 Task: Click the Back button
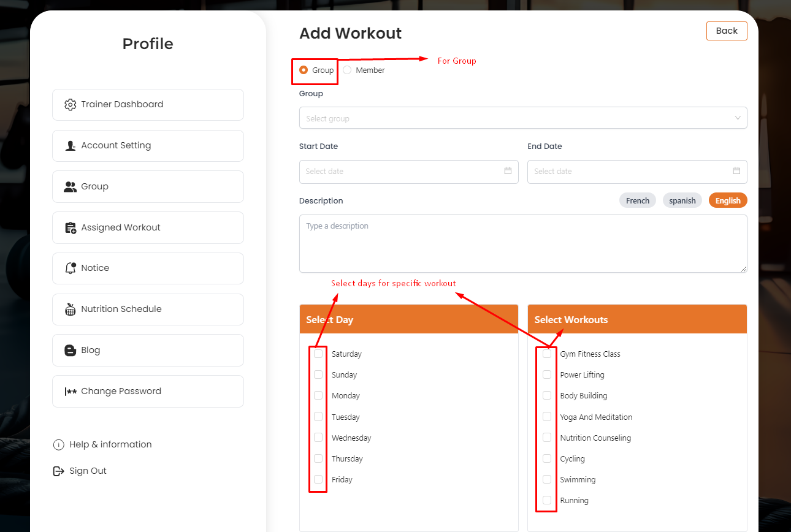click(727, 31)
